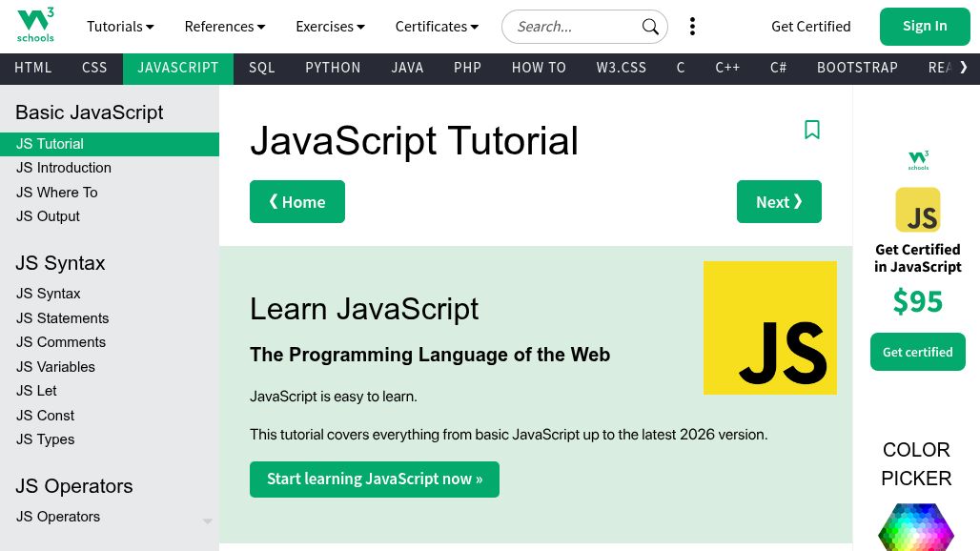
Task: Open the PYTHON topic tab
Action: (x=333, y=68)
